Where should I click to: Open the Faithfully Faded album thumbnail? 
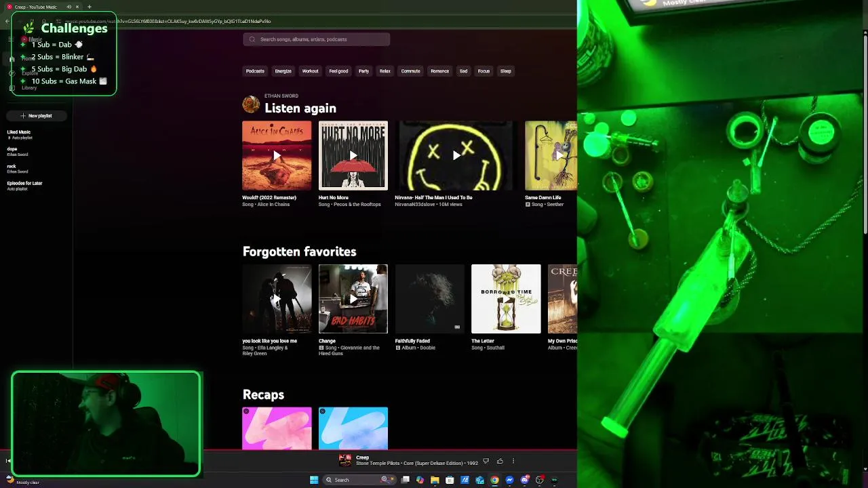(x=430, y=299)
